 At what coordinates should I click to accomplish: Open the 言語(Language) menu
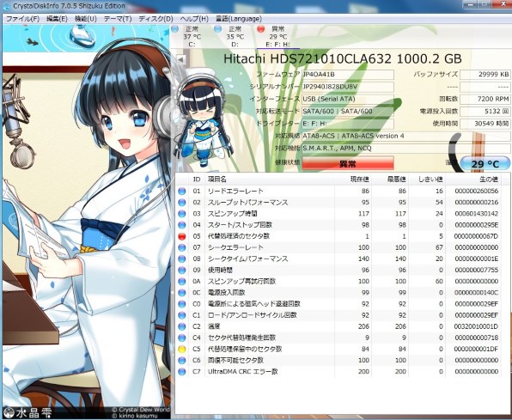tap(239, 19)
